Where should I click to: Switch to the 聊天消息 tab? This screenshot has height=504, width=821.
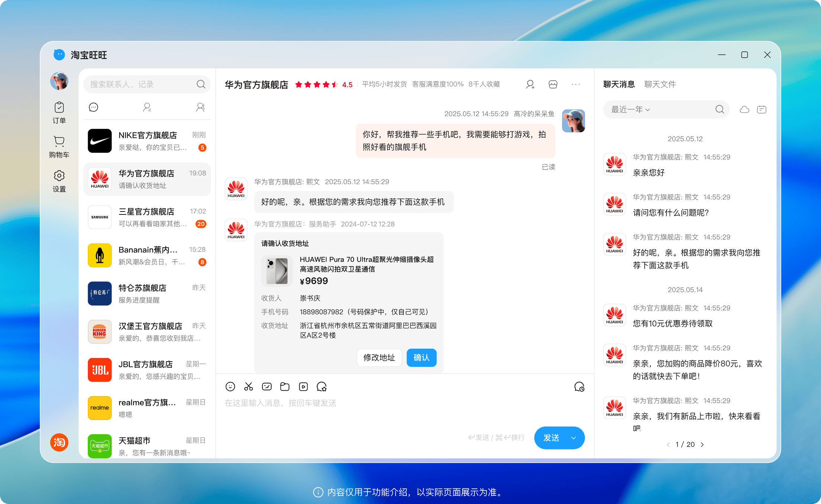(x=619, y=84)
